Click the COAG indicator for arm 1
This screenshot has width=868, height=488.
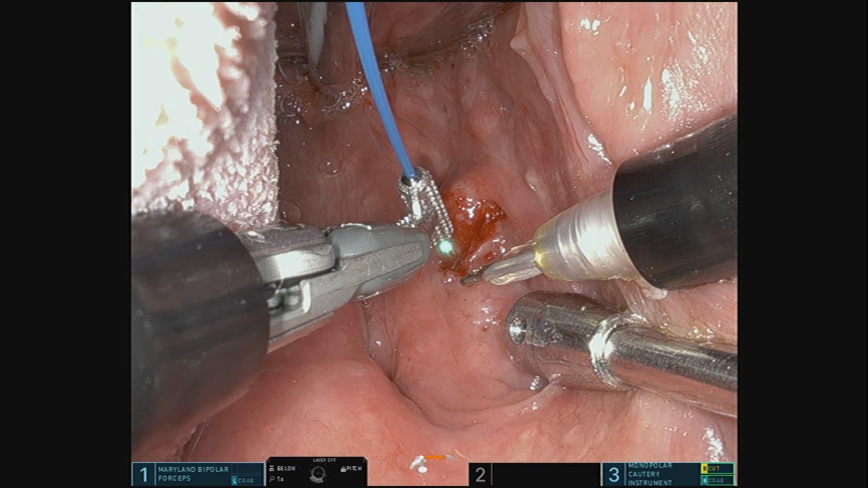pyautogui.click(x=243, y=480)
